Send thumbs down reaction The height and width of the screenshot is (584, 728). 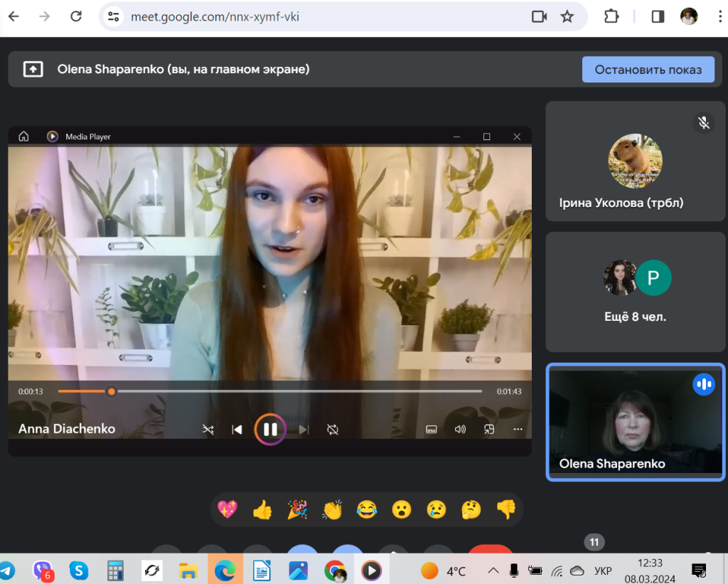click(x=506, y=509)
